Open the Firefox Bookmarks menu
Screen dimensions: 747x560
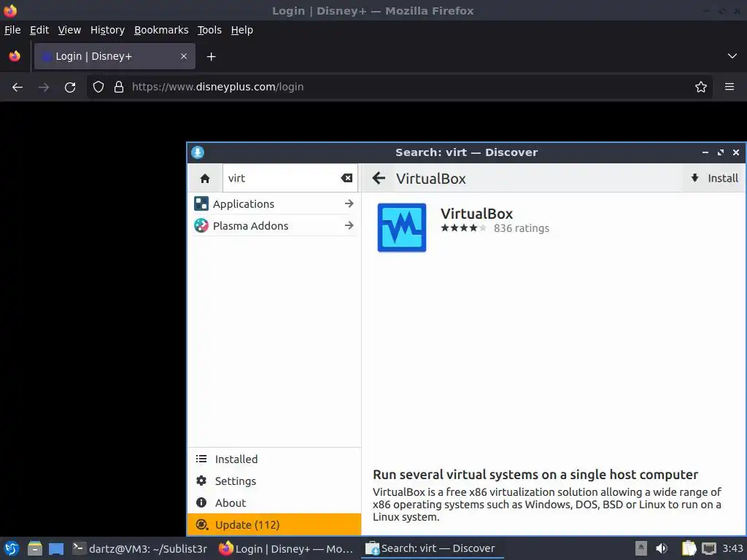pos(161,30)
